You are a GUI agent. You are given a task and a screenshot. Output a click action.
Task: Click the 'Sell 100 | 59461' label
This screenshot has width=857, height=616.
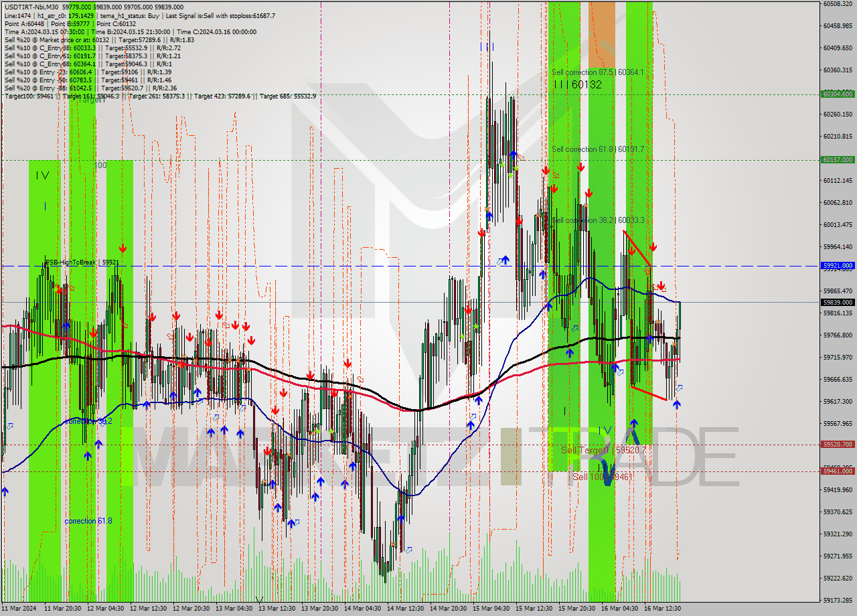(603, 477)
